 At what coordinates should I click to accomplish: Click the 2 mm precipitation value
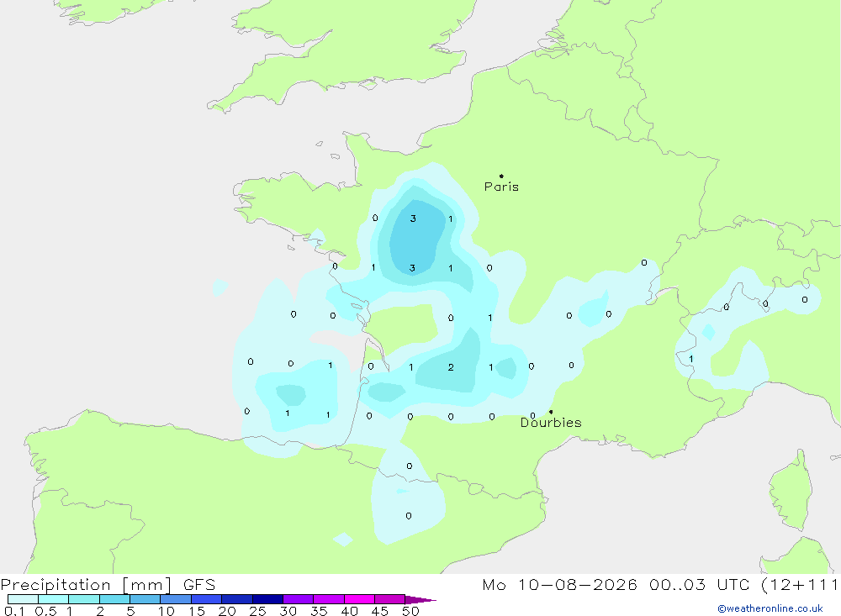tap(451, 367)
